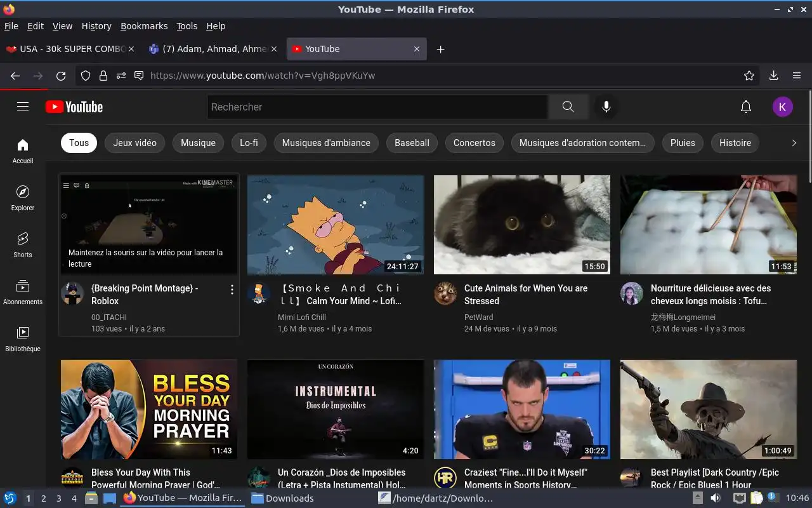Go back with the browser back arrow
Image resolution: width=812 pixels, height=508 pixels.
[x=15, y=76]
